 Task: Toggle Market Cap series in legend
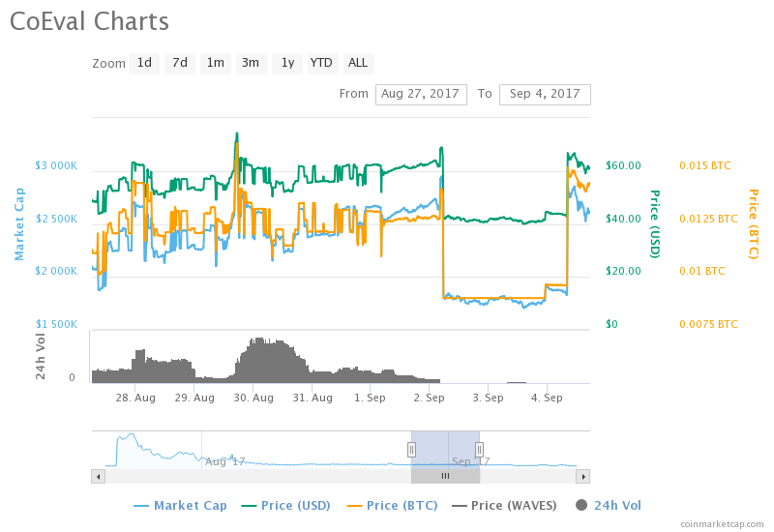click(x=180, y=505)
